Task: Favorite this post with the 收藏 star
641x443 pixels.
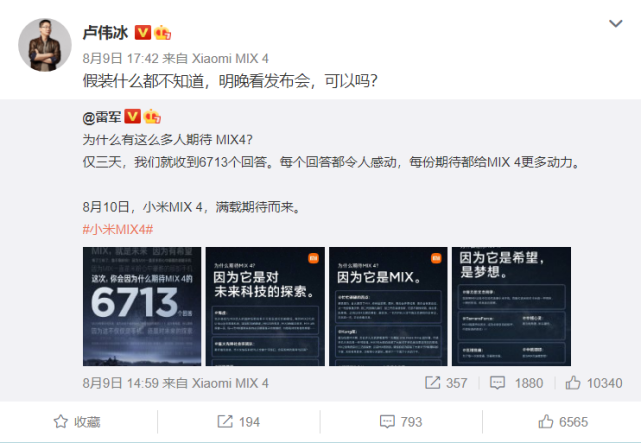Action: coord(77,422)
